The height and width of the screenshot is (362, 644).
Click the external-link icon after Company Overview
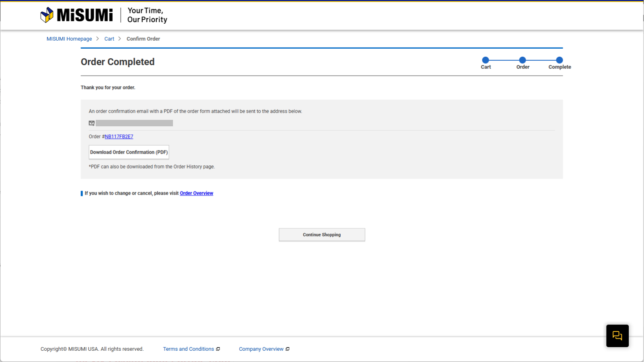pos(288,349)
